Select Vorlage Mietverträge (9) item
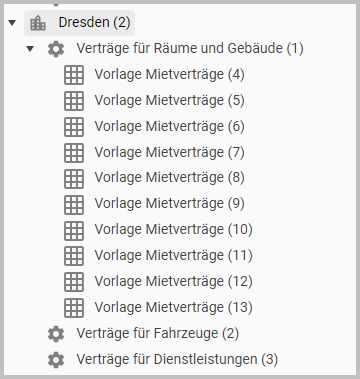 click(x=169, y=203)
